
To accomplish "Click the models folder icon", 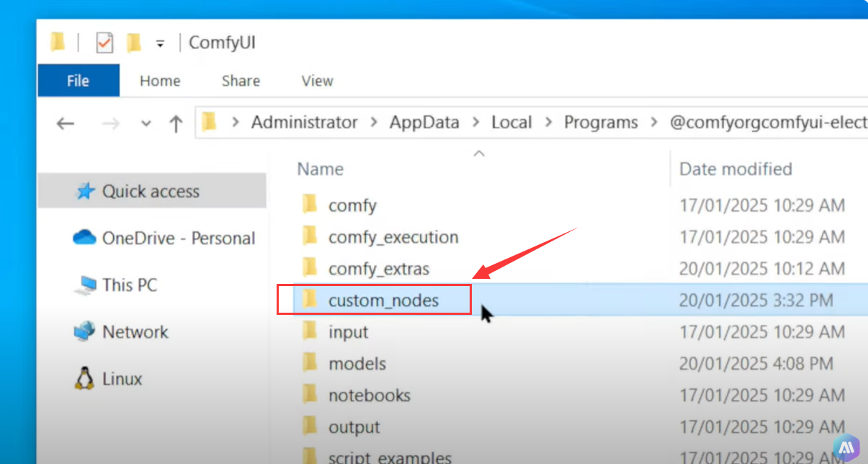I will coord(310,363).
